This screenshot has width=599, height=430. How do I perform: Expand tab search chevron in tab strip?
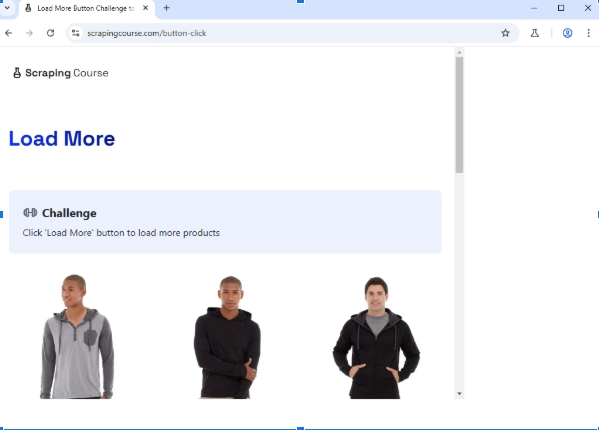pos(7,8)
